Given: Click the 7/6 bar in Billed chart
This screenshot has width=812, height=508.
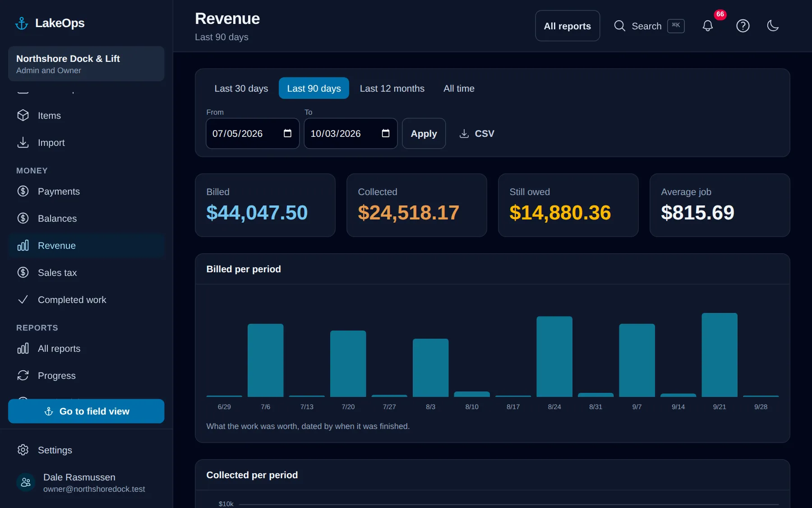Looking at the screenshot, I should (x=266, y=360).
